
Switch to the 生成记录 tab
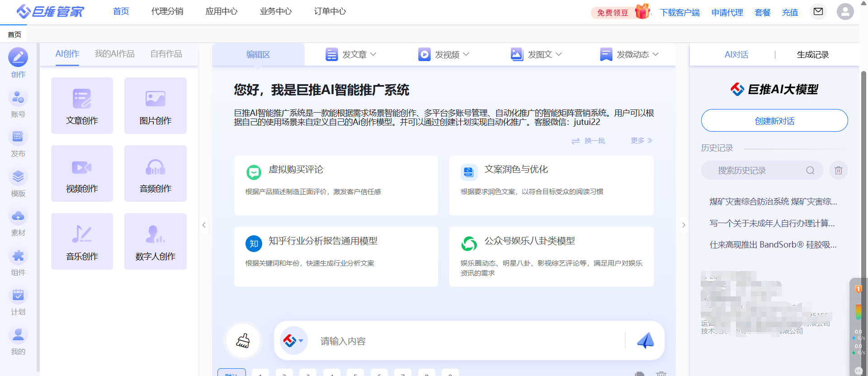[813, 54]
